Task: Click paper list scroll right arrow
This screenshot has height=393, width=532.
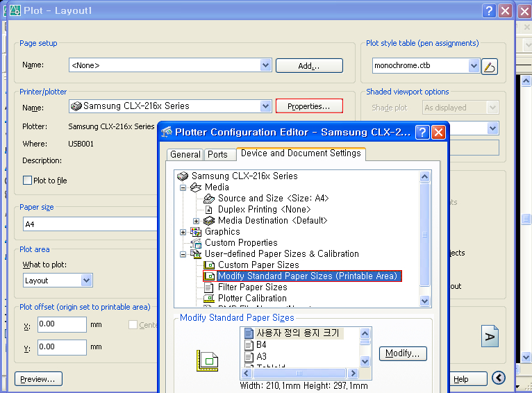Action: 353,374
